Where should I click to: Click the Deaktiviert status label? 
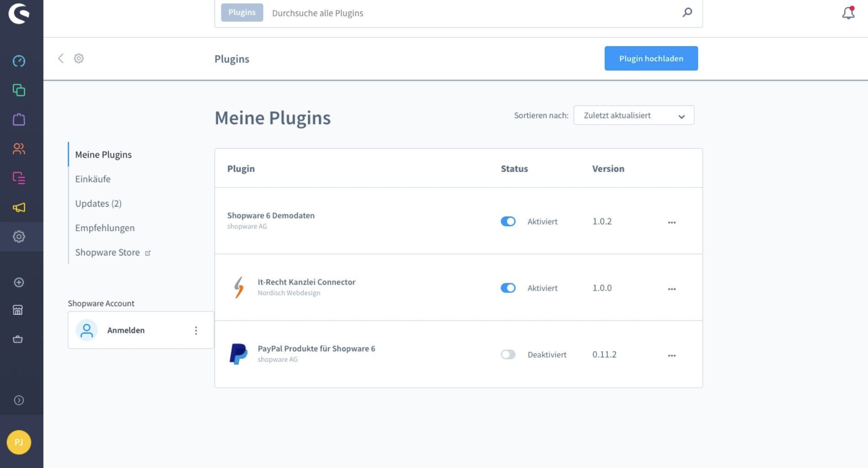click(x=547, y=354)
